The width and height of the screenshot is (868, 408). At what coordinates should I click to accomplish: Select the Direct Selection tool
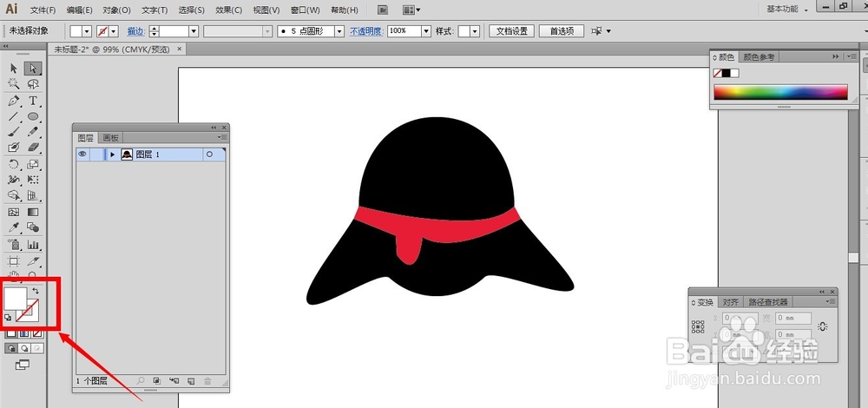(x=33, y=68)
